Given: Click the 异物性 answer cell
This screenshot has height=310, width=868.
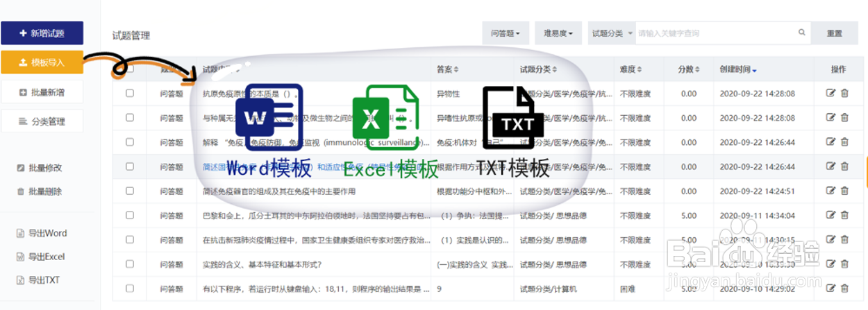Looking at the screenshot, I should point(448,94).
